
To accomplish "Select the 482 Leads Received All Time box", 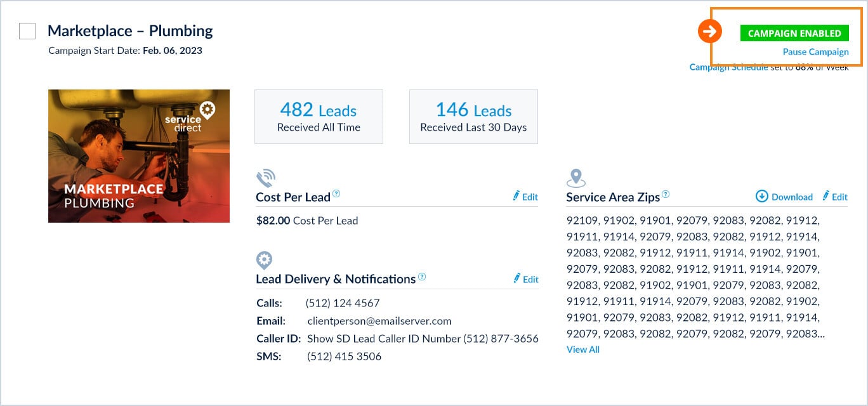I will point(319,117).
